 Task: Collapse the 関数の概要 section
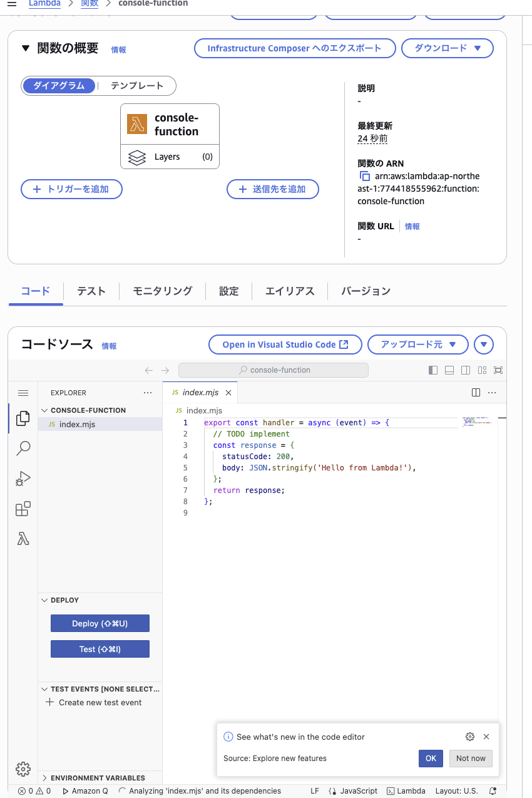[26, 48]
